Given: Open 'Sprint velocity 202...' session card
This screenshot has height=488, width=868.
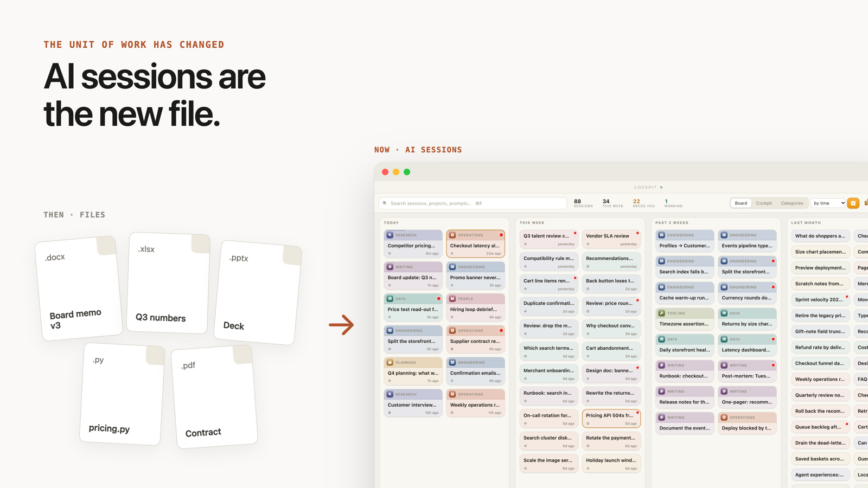Looking at the screenshot, I should pyautogui.click(x=820, y=299).
